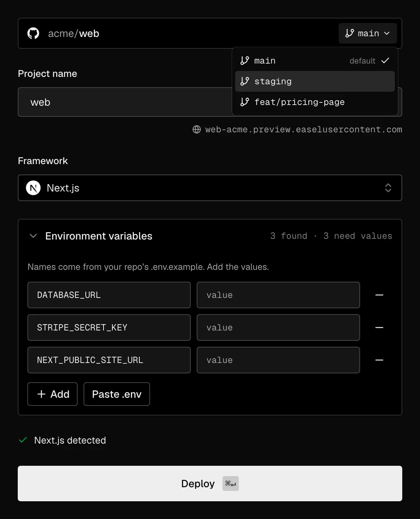Screen dimensions: 420x519
Task: Click the '3 found · 3 need values' text
Action: pos(331,236)
